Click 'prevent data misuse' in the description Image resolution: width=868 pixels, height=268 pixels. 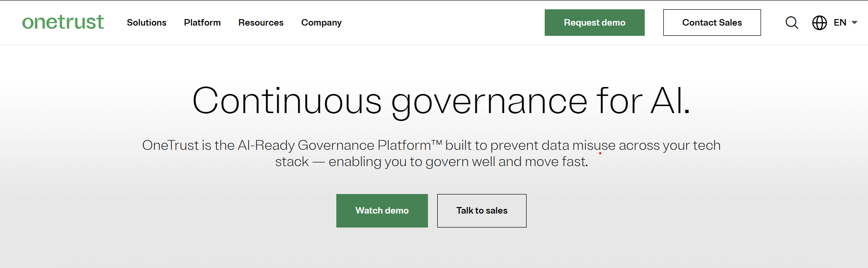point(553,146)
